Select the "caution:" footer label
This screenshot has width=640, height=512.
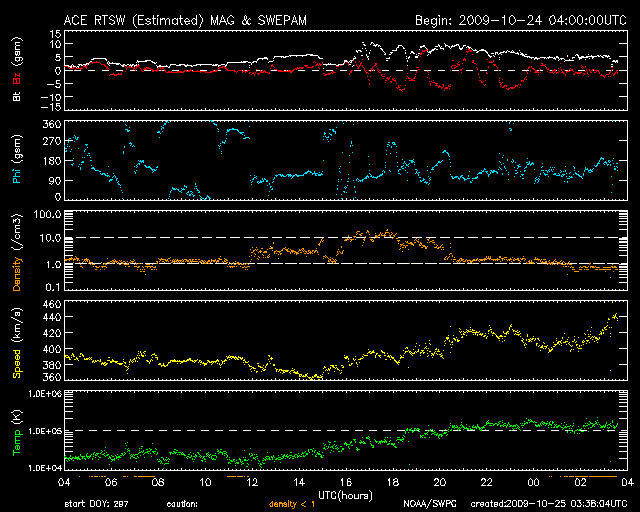coord(182,504)
